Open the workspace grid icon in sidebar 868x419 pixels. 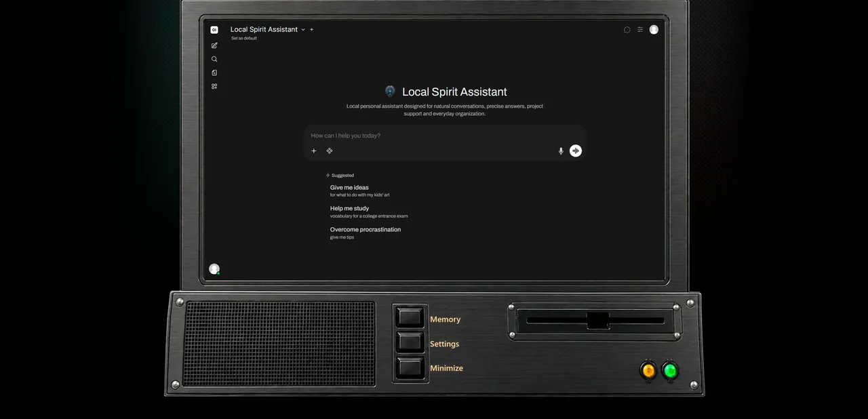coord(214,86)
